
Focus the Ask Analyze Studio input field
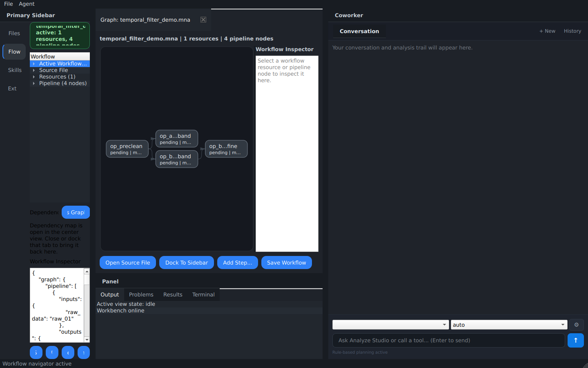pyautogui.click(x=449, y=340)
